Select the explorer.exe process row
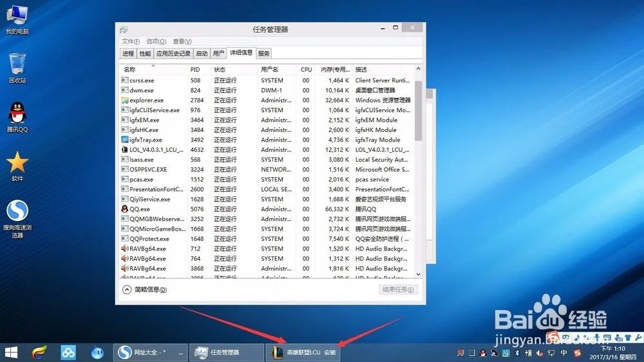 coord(267,100)
